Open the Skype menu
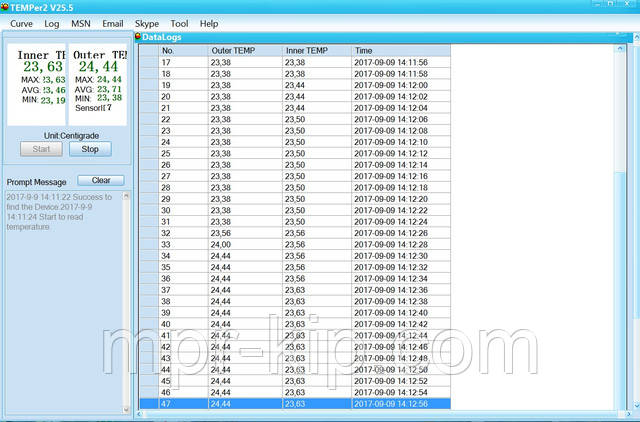 [147, 22]
